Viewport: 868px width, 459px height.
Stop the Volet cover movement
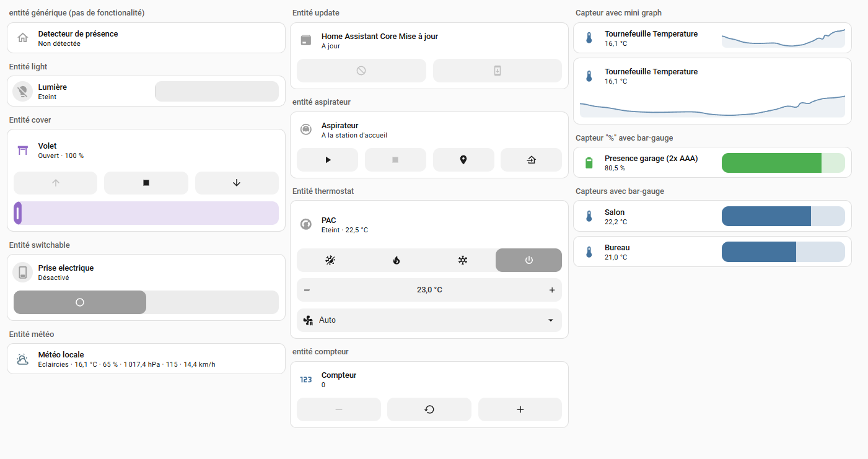tap(146, 183)
